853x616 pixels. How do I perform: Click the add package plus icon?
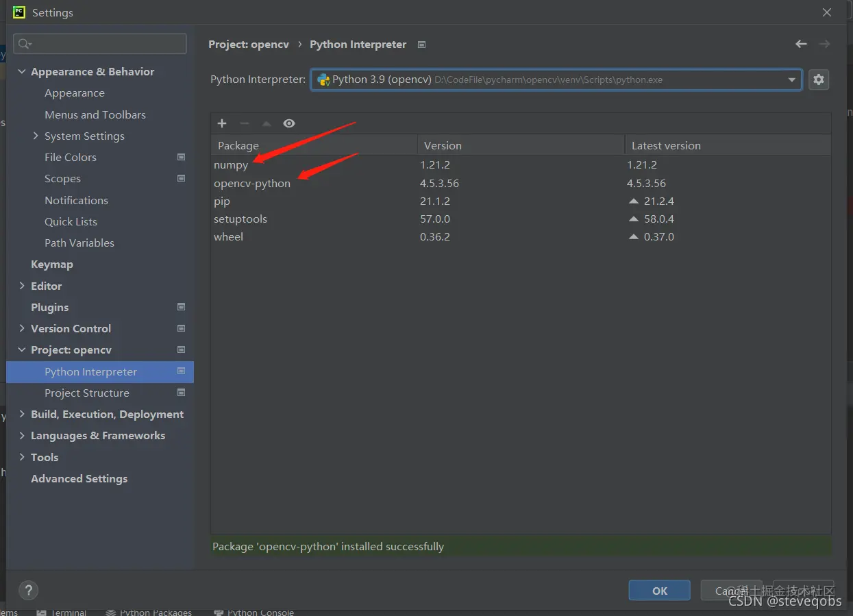[x=222, y=123]
